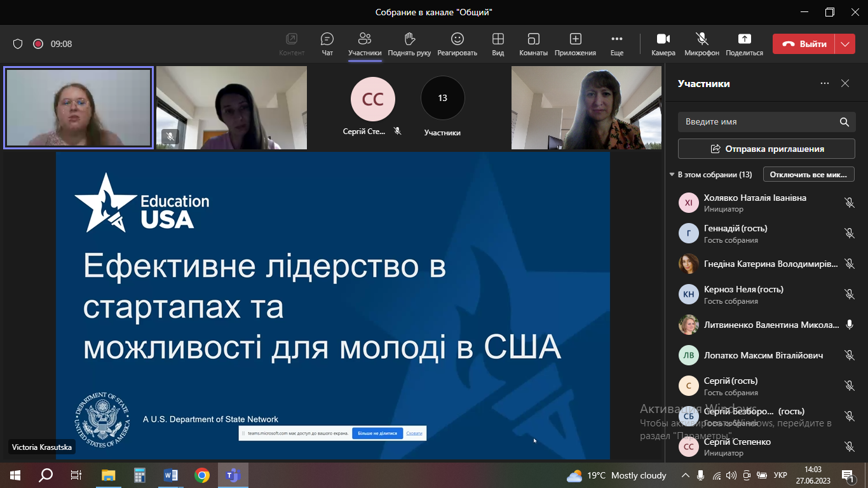The width and height of the screenshot is (868, 488).
Task: Click the 'Введите имя' search field
Action: pos(756,121)
